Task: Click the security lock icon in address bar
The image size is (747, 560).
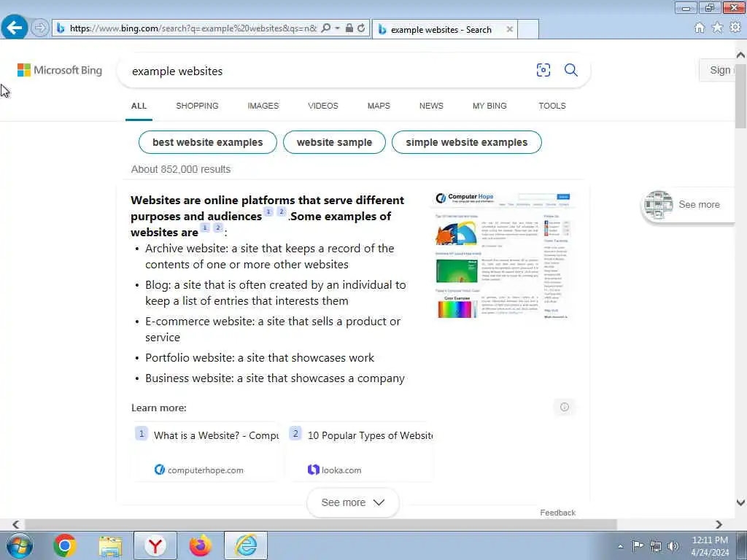Action: tap(349, 28)
